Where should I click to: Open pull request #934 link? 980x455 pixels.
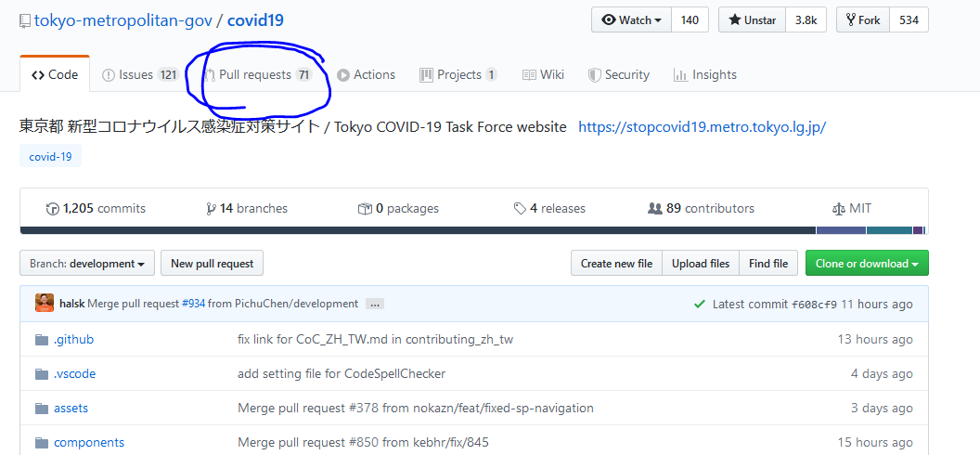[193, 304]
